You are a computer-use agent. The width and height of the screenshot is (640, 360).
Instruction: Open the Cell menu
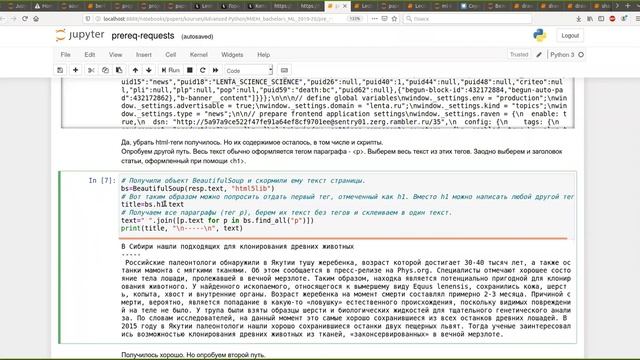click(x=171, y=55)
